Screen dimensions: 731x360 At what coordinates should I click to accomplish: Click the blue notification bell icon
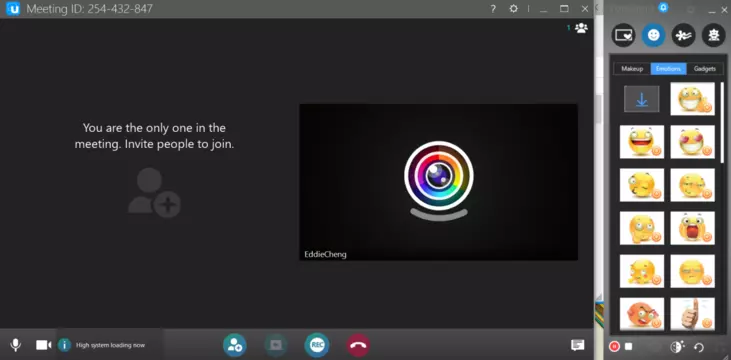click(663, 7)
